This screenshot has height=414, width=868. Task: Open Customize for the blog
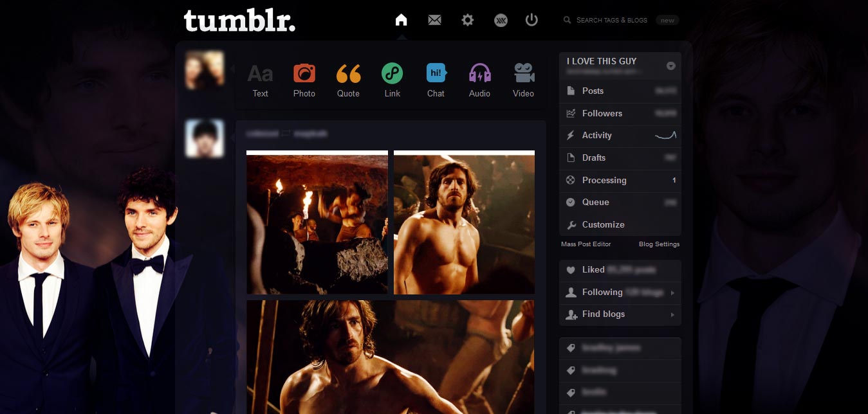click(x=620, y=225)
